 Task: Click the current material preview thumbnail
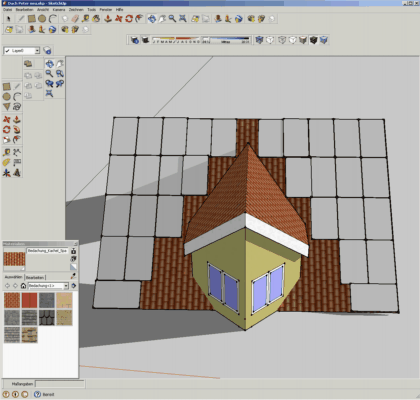[x=14, y=259]
